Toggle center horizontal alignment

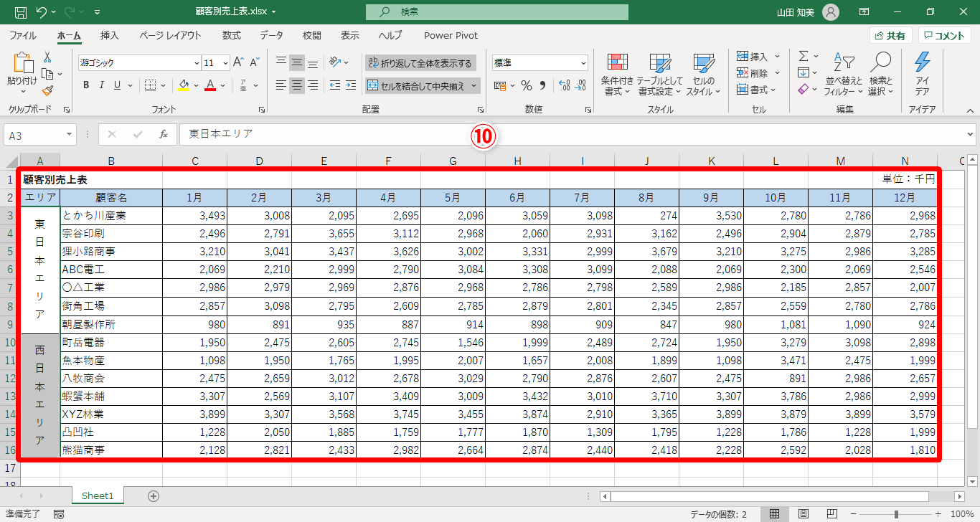(297, 85)
